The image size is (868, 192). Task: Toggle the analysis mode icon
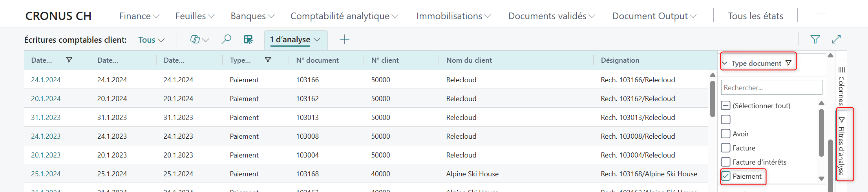(248, 40)
